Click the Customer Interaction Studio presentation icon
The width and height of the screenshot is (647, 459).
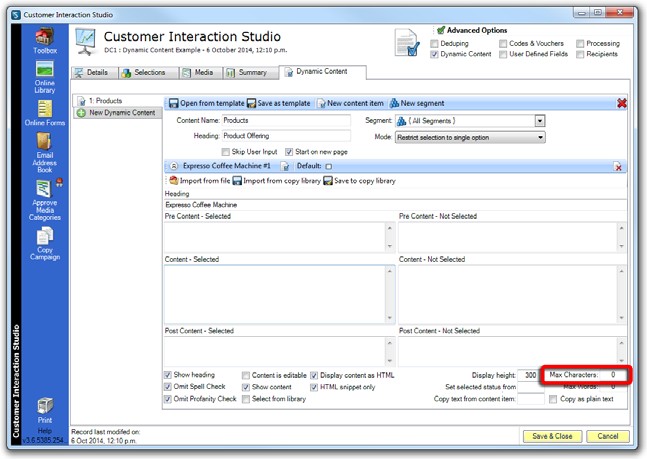(x=86, y=41)
